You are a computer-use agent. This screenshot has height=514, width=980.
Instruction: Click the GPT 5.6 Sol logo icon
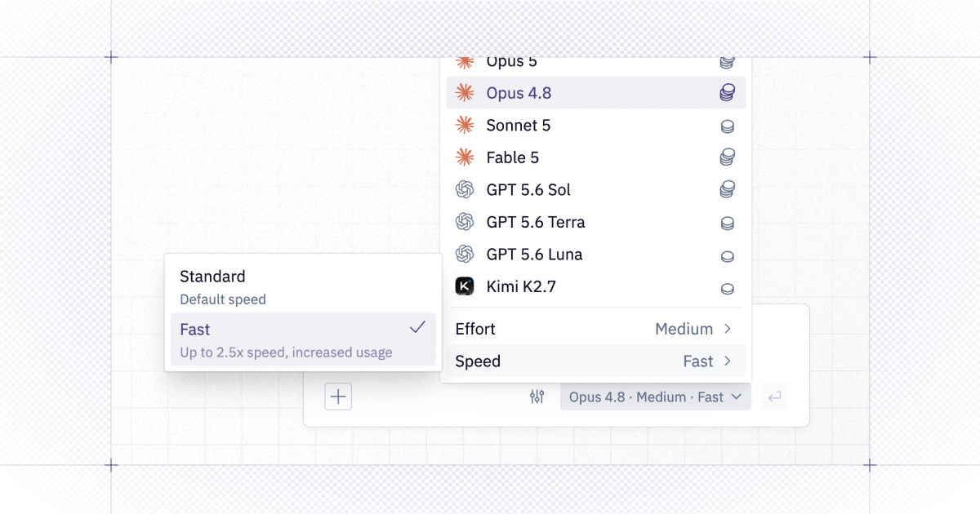(465, 189)
